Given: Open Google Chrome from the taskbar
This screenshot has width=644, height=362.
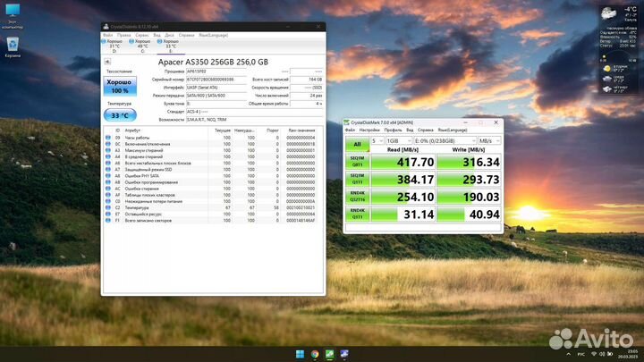Looking at the screenshot, I should coord(315,354).
